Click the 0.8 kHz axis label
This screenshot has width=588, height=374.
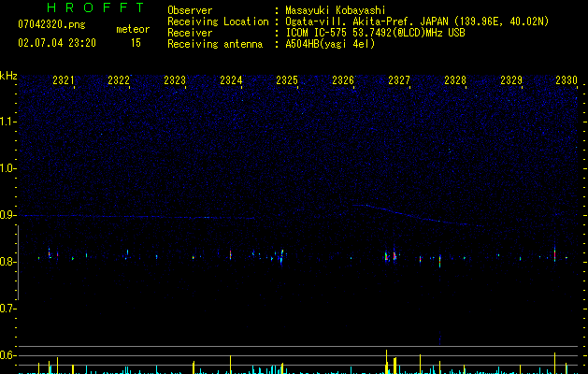point(7,262)
